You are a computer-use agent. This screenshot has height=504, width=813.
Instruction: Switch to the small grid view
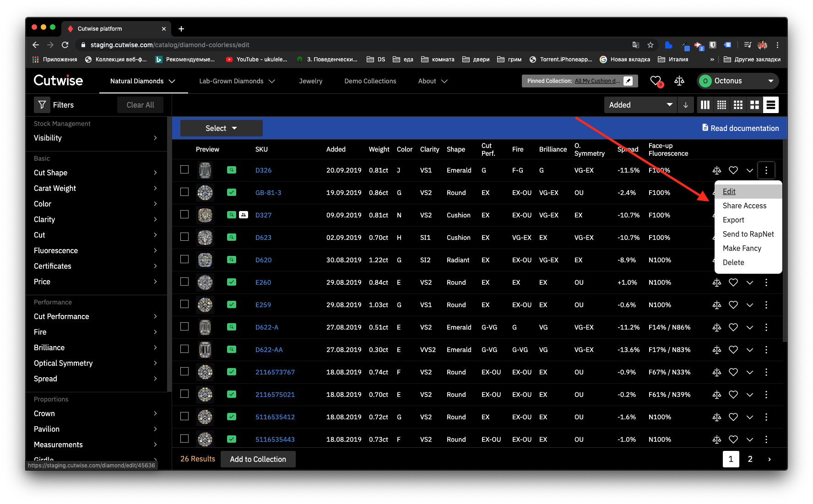721,105
